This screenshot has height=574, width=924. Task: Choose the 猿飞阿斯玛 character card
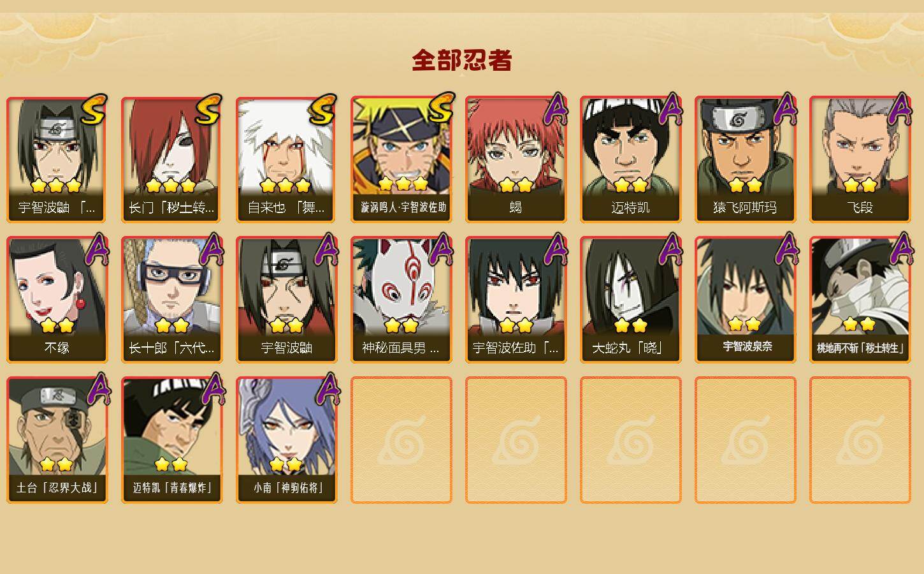746,159
